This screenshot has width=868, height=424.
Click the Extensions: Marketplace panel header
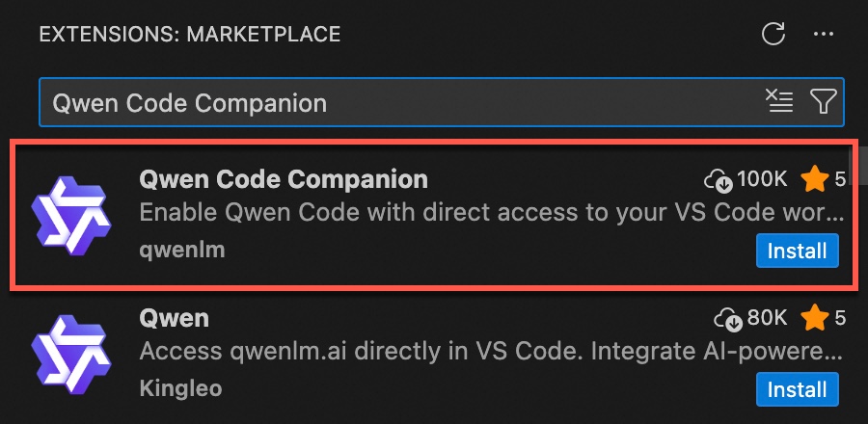189,35
